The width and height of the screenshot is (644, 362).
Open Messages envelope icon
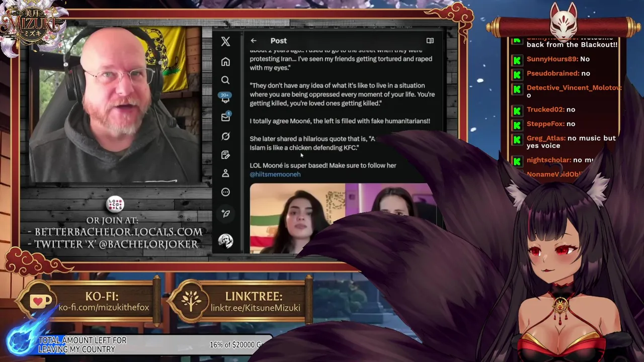point(225,117)
